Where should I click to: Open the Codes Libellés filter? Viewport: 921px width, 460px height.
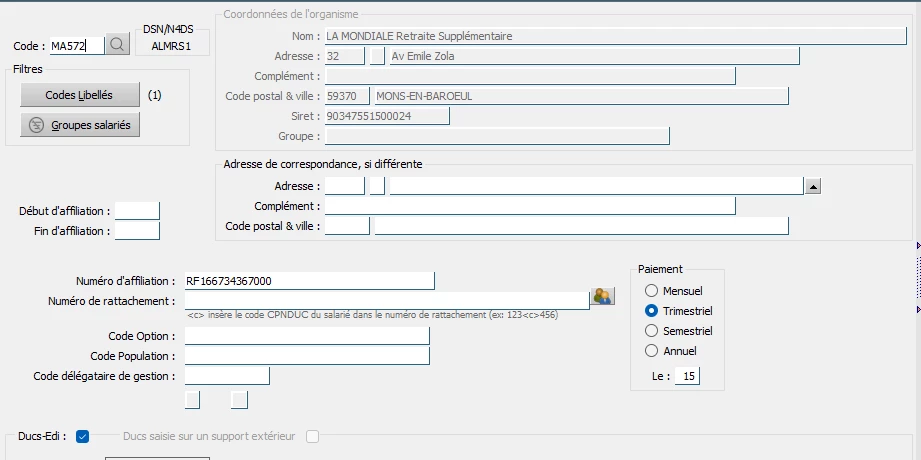click(x=79, y=95)
